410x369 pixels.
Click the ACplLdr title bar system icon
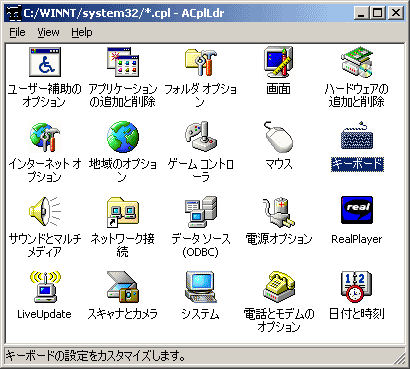tap(14, 13)
